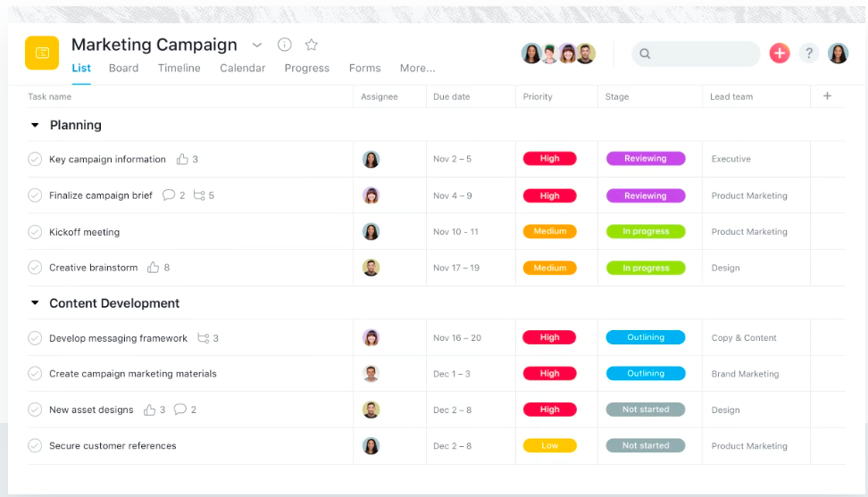The image size is (868, 497).
Task: Open comments on New asset designs
Action: pos(179,409)
